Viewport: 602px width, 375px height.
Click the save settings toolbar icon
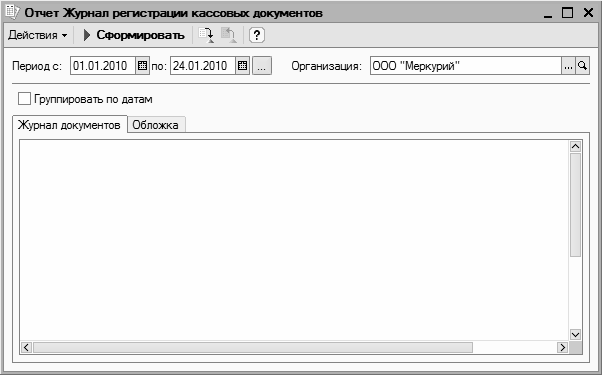click(206, 35)
